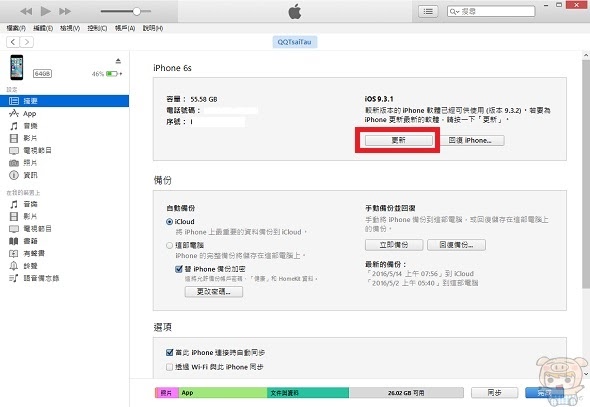Click the 回復備份... restore backup button
This screenshot has width=590, height=407.
[x=456, y=245]
